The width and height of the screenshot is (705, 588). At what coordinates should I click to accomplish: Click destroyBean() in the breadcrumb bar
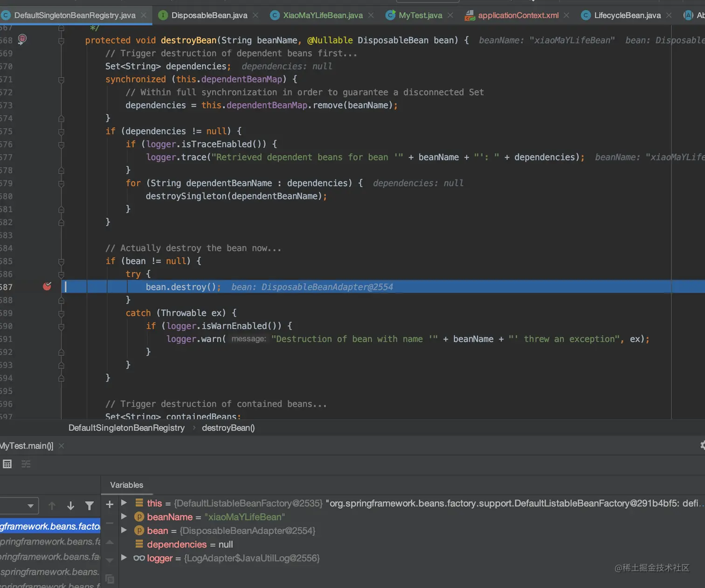pyautogui.click(x=228, y=428)
